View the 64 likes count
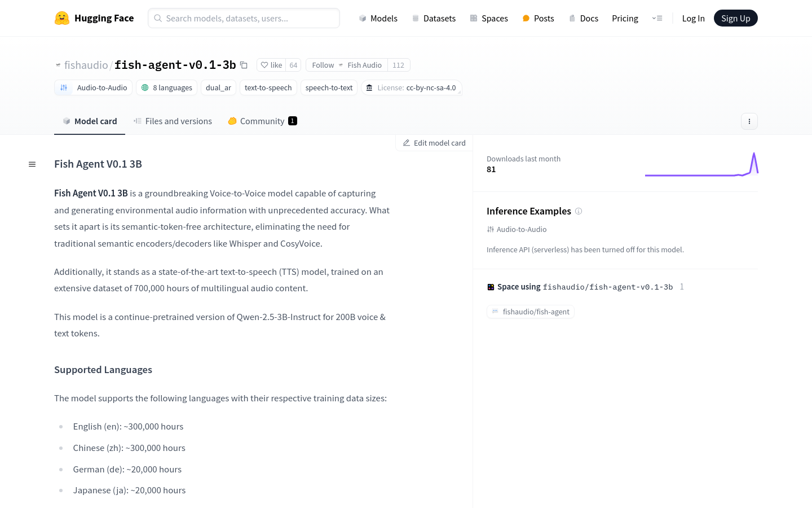This screenshot has width=812, height=508. 293,65
